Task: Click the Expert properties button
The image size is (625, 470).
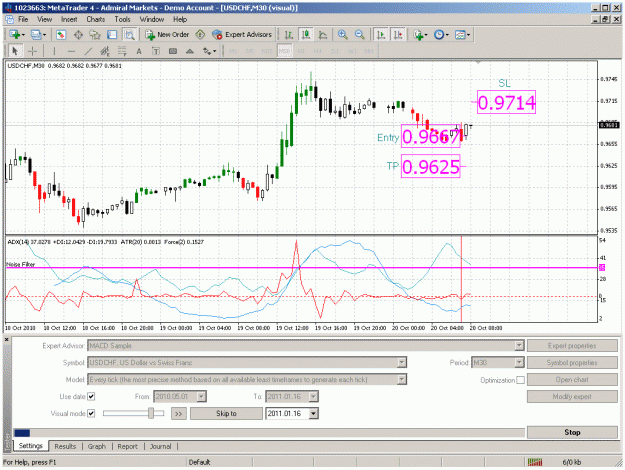Action: click(572, 346)
